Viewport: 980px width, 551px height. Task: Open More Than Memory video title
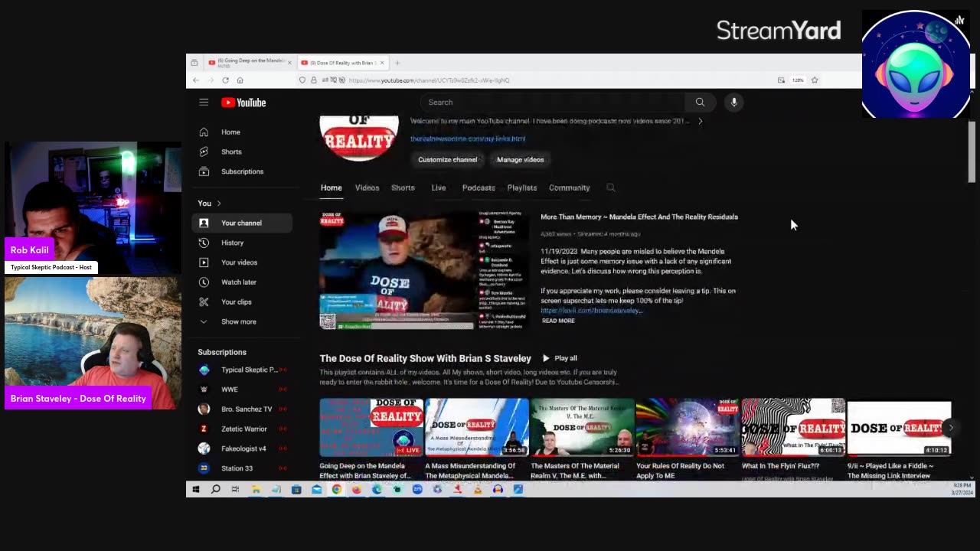639,217
